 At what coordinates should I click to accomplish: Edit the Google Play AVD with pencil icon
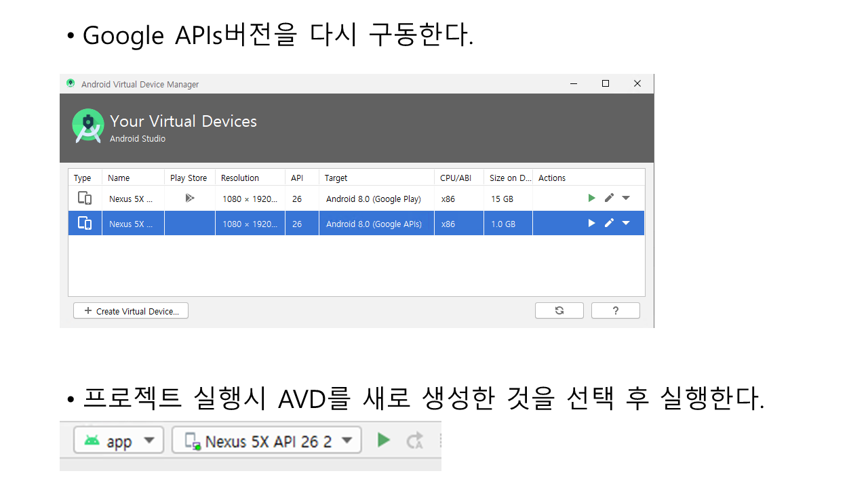point(609,198)
